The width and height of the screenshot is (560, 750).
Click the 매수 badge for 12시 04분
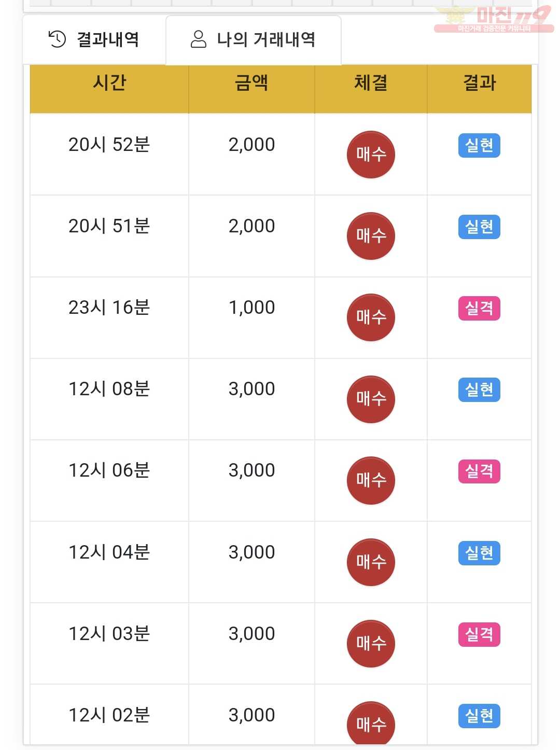click(x=371, y=562)
